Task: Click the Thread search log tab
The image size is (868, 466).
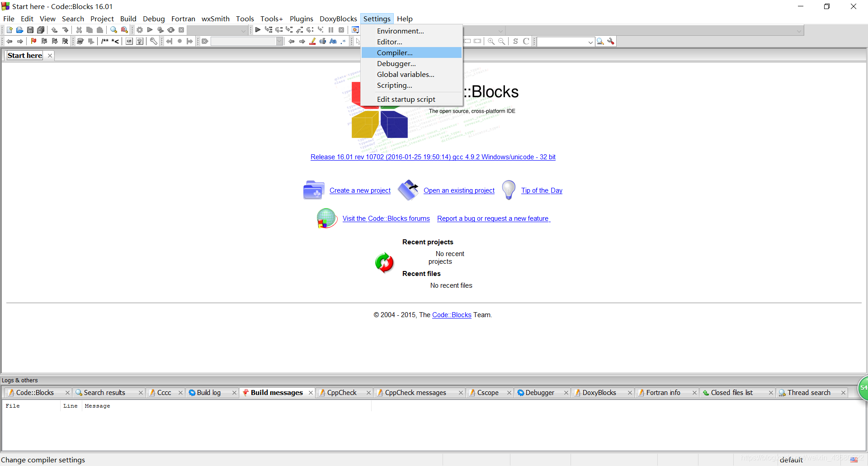Action: (809, 393)
